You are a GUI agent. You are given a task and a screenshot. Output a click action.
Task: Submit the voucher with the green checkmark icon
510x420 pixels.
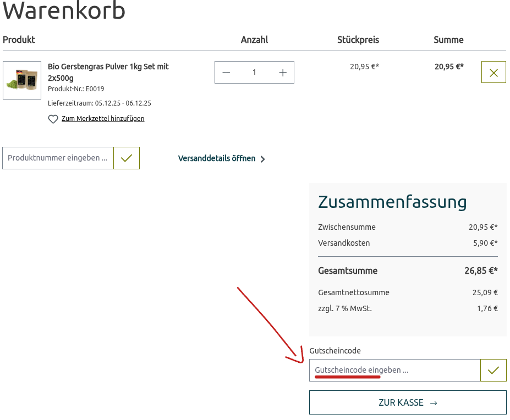pos(493,370)
